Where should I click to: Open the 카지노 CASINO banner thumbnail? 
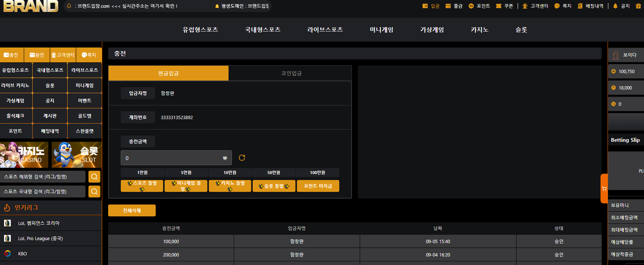(x=24, y=155)
